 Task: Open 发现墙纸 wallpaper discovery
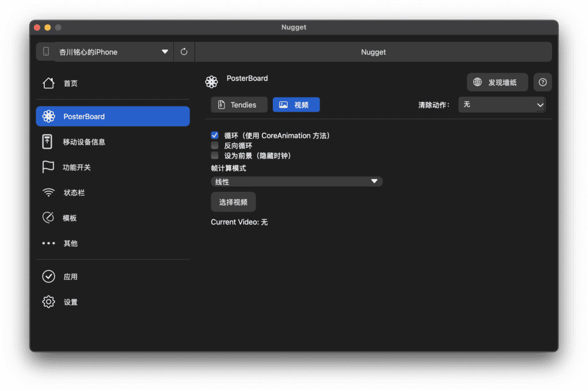tap(497, 82)
